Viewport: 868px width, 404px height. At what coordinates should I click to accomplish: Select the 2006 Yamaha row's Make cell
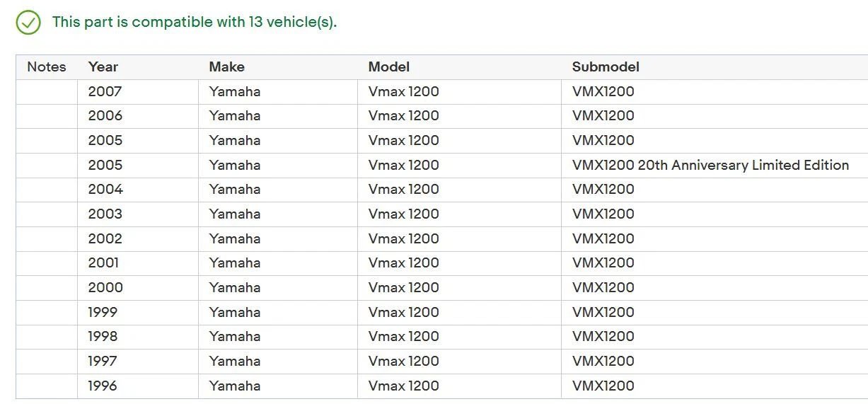point(234,115)
